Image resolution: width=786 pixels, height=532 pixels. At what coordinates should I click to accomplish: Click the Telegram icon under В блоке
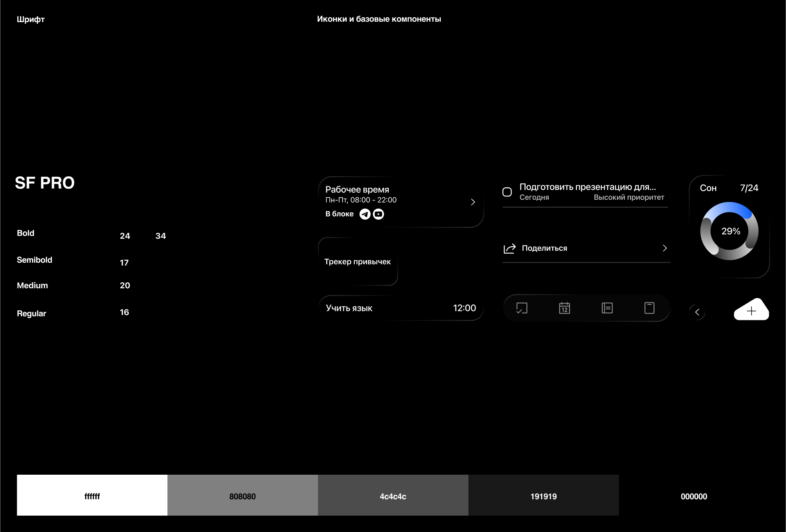(365, 214)
